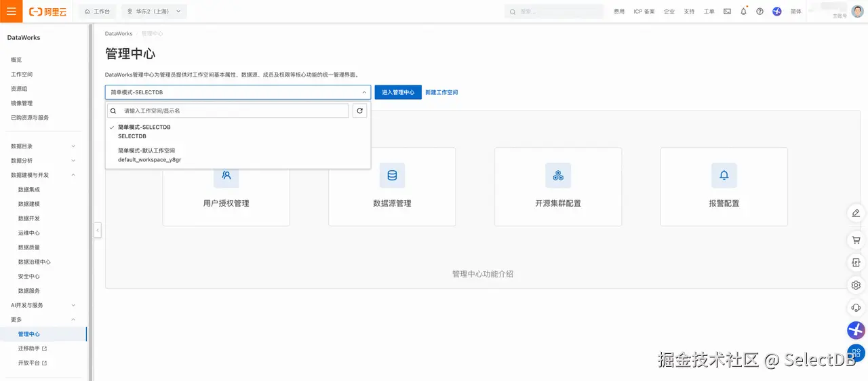868x381 pixels.
Task: Open the floating shopping cart icon
Action: (x=856, y=240)
